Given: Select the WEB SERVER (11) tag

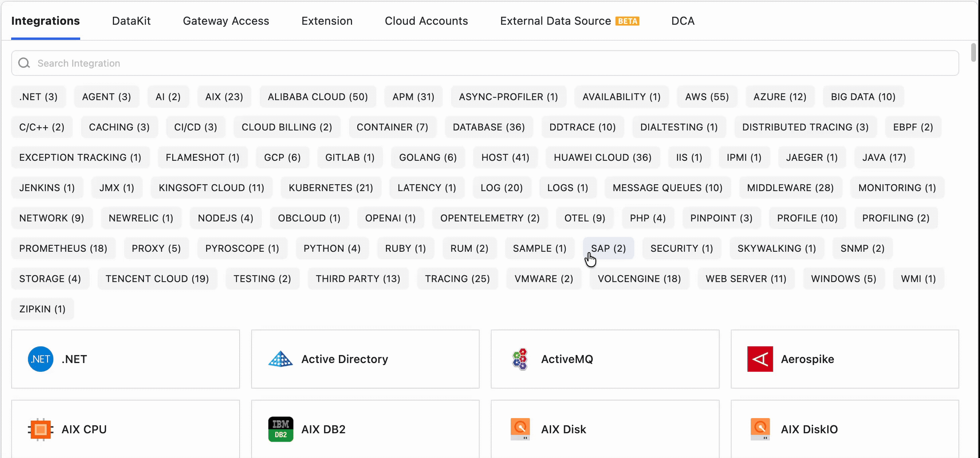Looking at the screenshot, I should 746,278.
